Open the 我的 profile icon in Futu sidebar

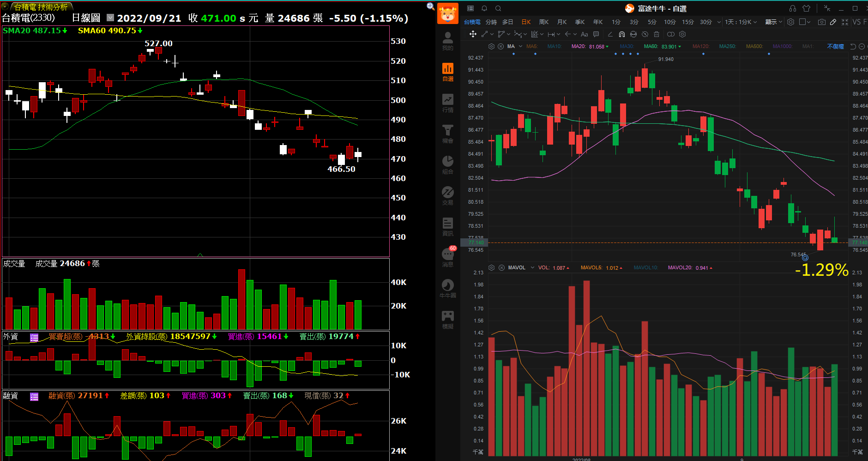(x=447, y=41)
